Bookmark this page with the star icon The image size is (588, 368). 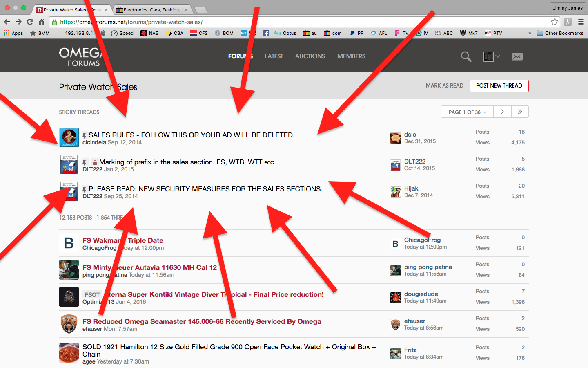[x=554, y=22]
